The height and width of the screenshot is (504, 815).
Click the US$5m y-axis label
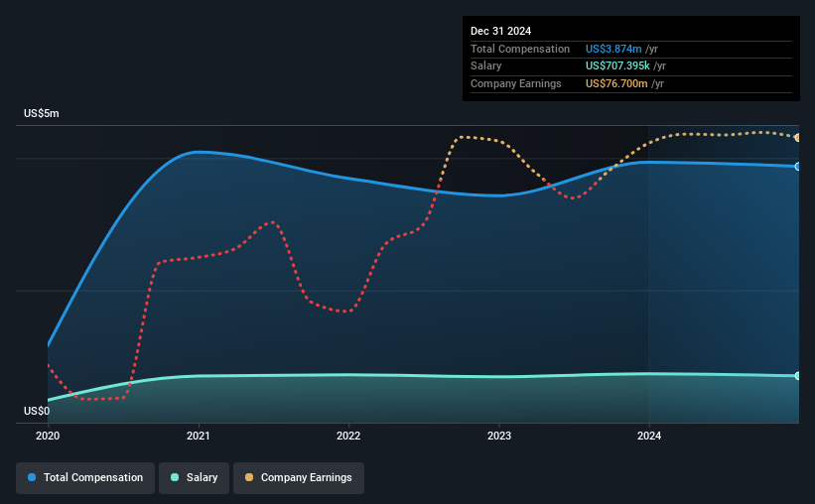[x=42, y=114]
